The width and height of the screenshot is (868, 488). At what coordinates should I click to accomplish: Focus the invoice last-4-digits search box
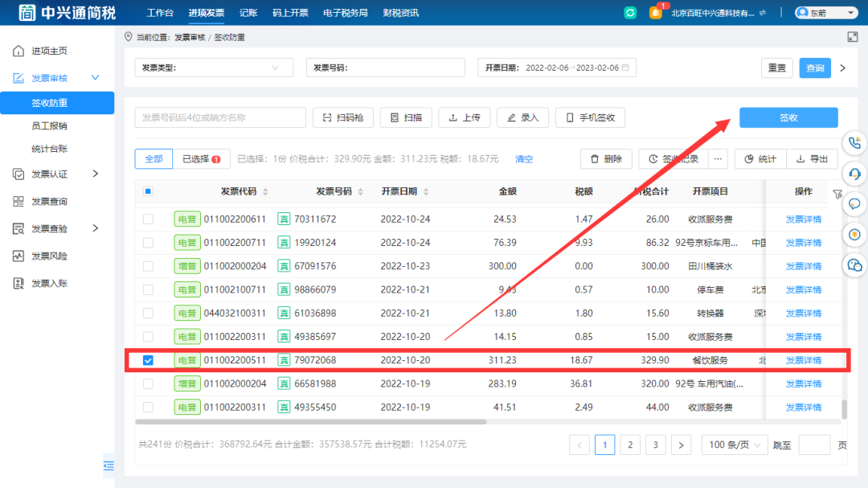click(220, 117)
